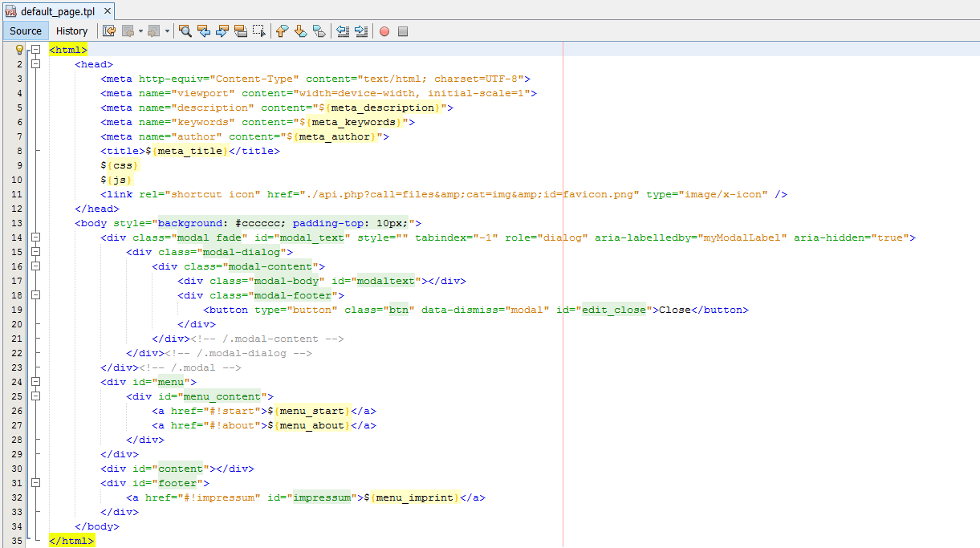Go to Find Previous Occurrence
The image size is (980, 548).
pos(204,31)
